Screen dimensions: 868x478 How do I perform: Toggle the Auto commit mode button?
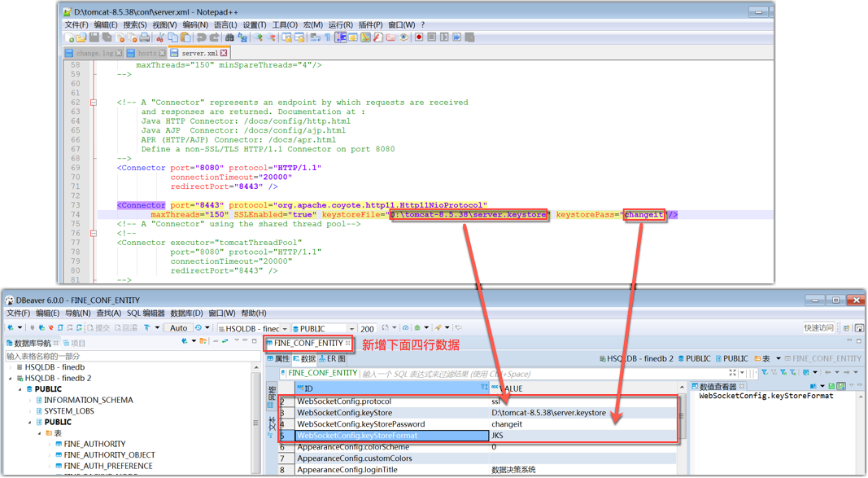pyautogui.click(x=178, y=328)
